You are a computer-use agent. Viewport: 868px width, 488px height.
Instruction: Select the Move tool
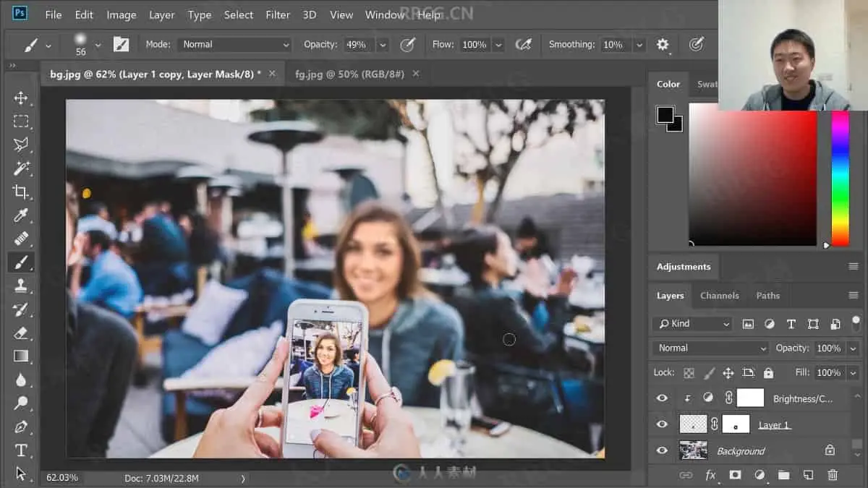tap(21, 98)
